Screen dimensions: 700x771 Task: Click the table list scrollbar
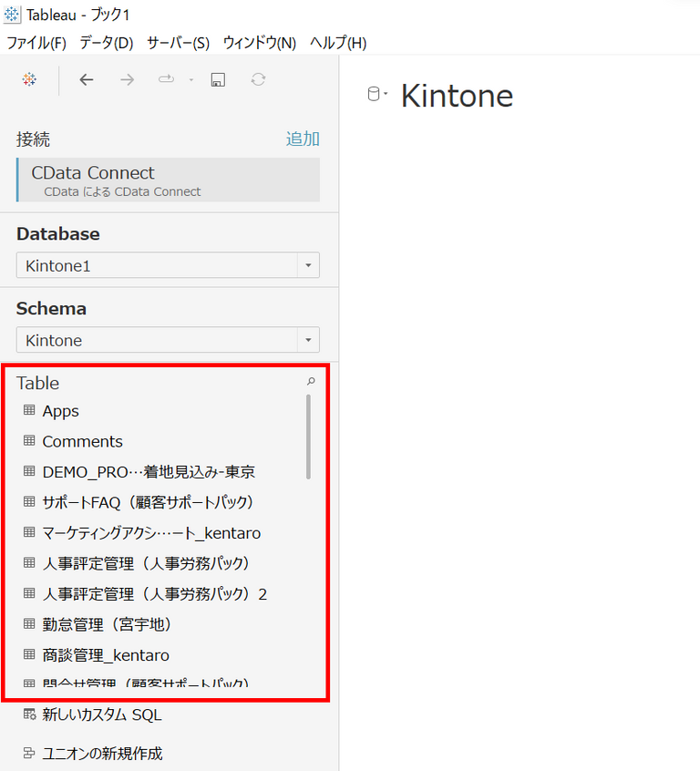(308, 437)
